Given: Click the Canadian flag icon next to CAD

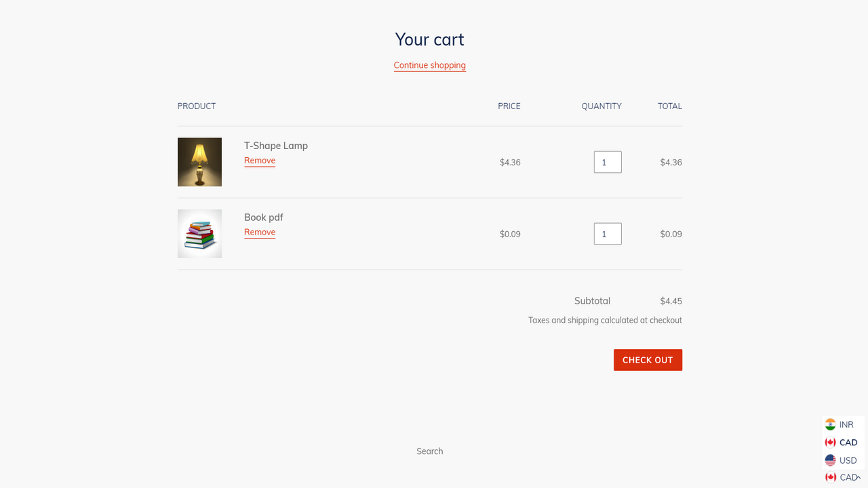Looking at the screenshot, I should point(831,442).
